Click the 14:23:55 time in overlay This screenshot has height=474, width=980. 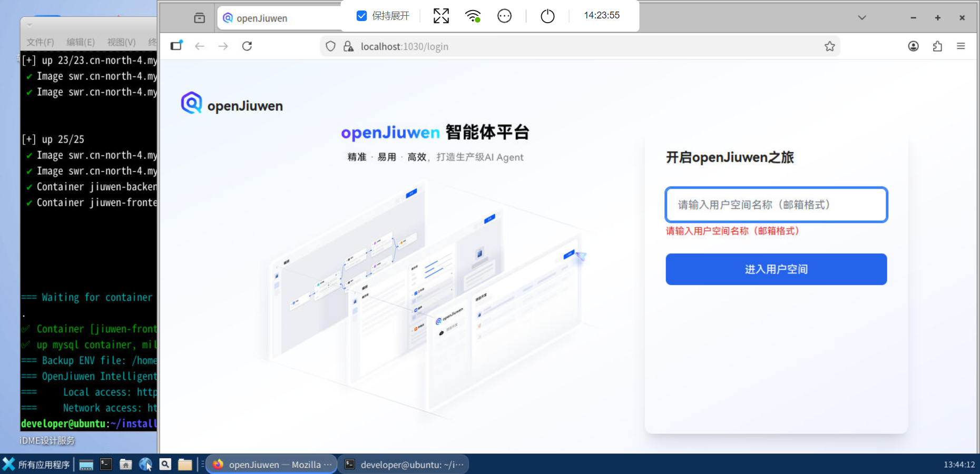602,16
